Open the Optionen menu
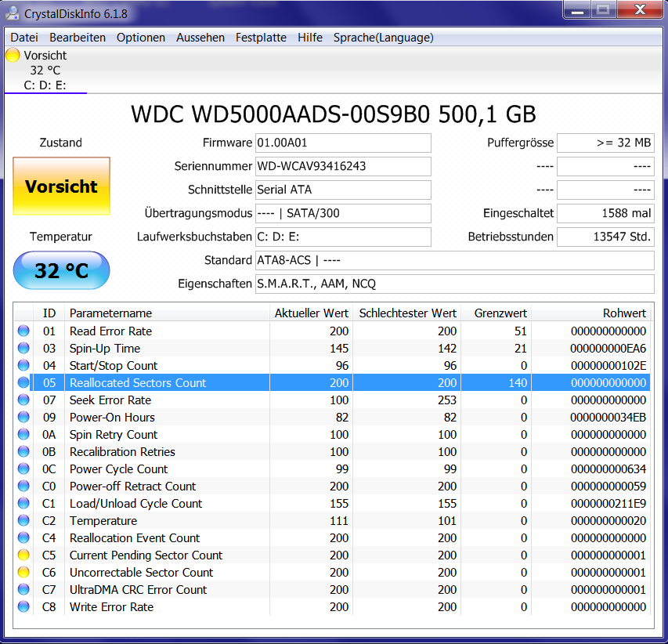Viewport: 668px width, 644px height. (141, 38)
